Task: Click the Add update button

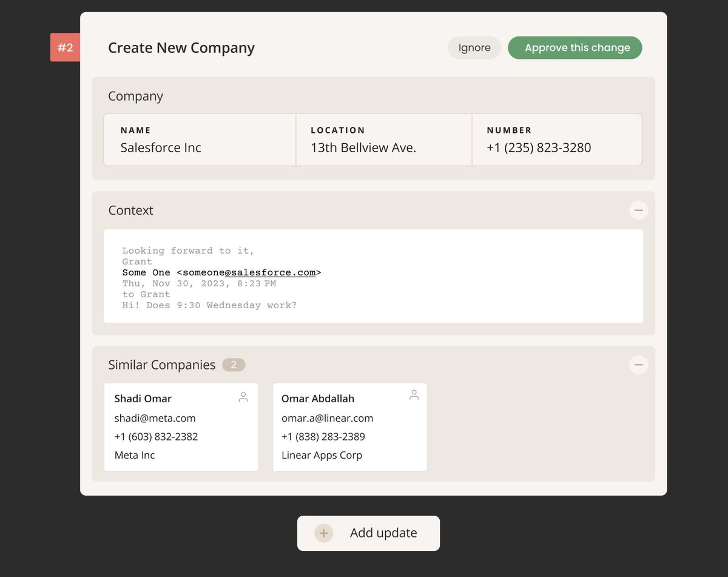Action: pyautogui.click(x=368, y=533)
